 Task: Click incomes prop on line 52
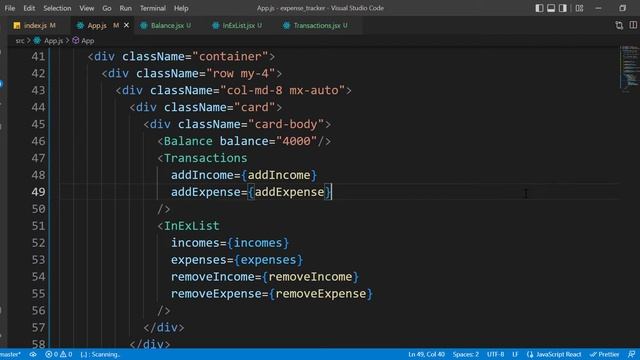click(195, 243)
